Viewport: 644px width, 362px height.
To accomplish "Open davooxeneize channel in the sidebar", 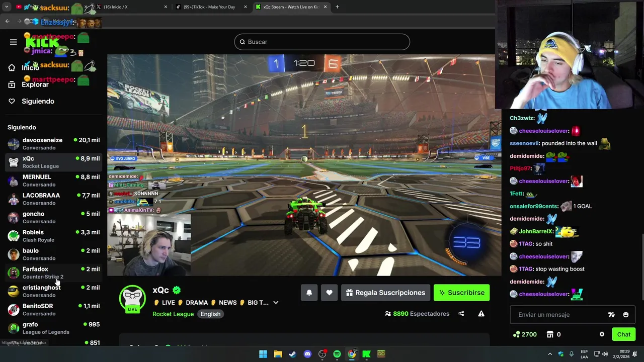I will tap(53, 144).
